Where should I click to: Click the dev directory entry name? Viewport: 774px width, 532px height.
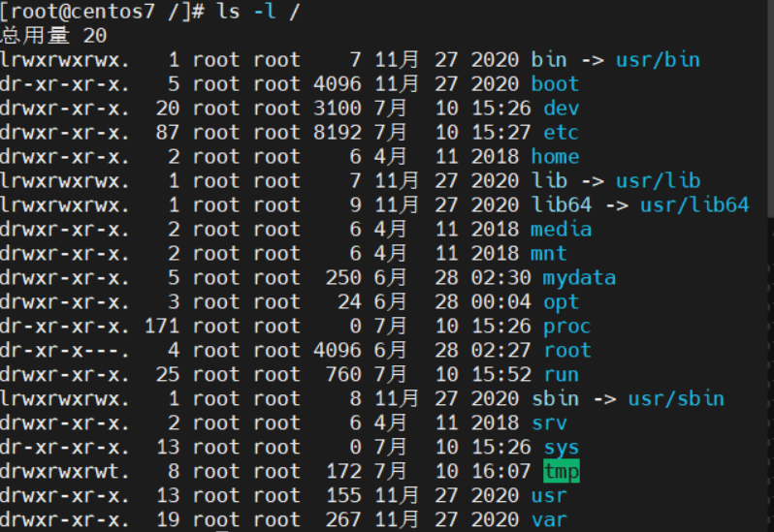(x=561, y=109)
